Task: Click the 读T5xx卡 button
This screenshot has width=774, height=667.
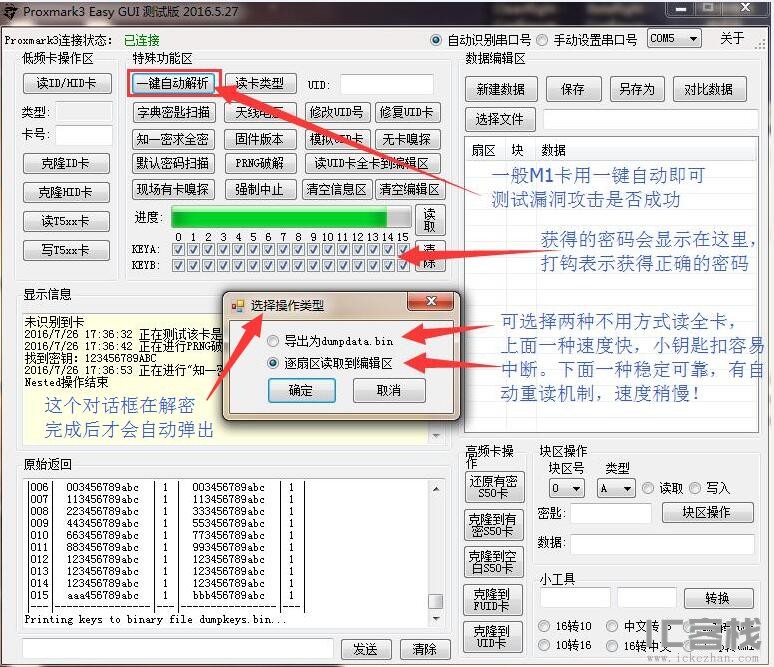Action: [66, 221]
